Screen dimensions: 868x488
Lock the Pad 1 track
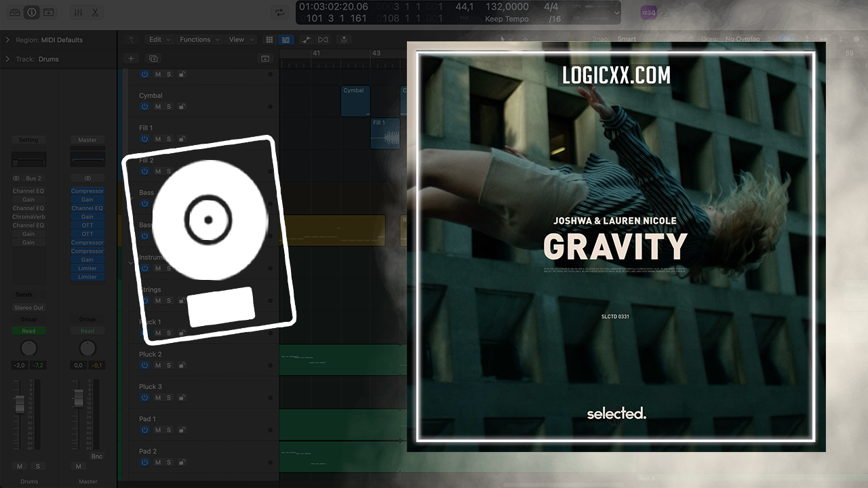pos(181,430)
